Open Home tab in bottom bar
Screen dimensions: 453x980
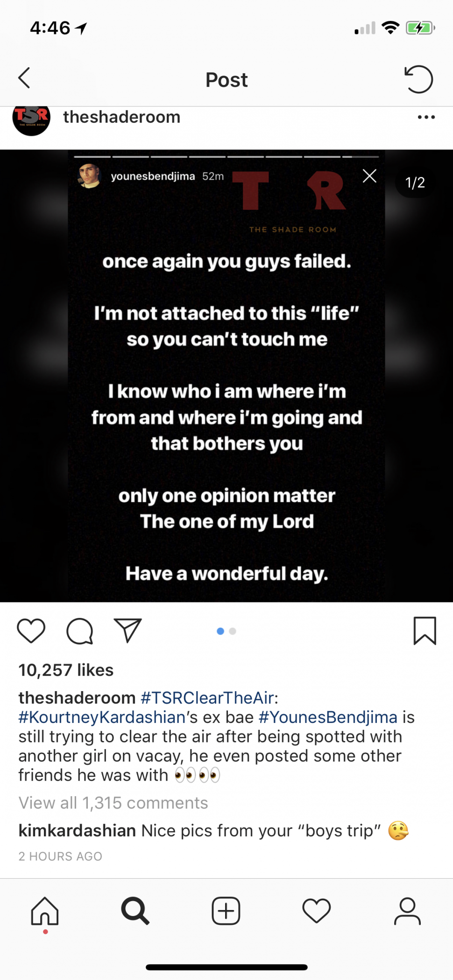tap(45, 911)
